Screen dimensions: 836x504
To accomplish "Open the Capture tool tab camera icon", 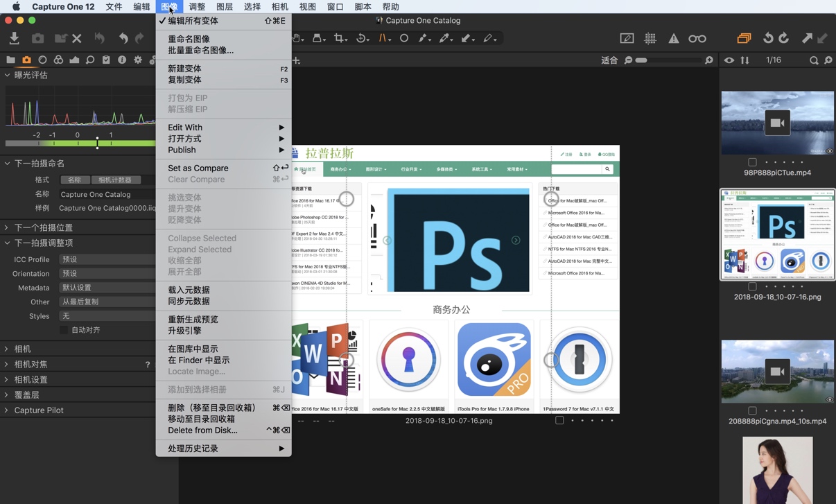I will click(26, 60).
